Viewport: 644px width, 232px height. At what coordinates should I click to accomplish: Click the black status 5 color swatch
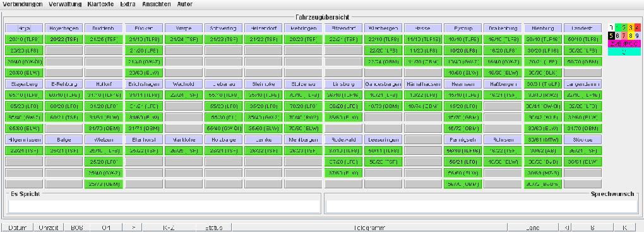pos(612,35)
